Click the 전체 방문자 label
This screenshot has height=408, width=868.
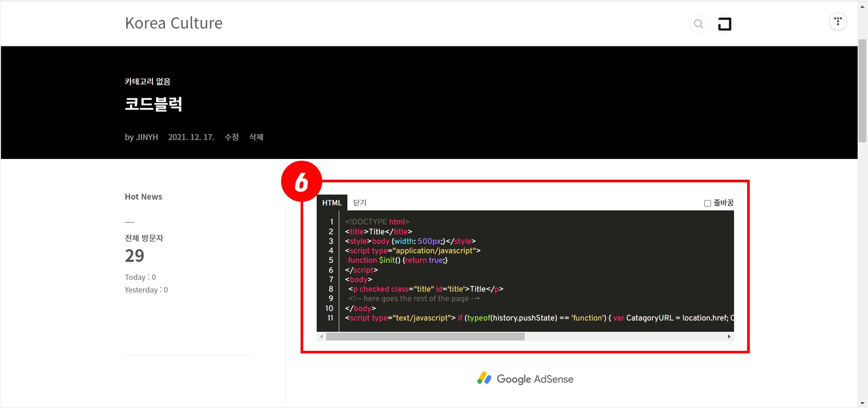pos(144,238)
